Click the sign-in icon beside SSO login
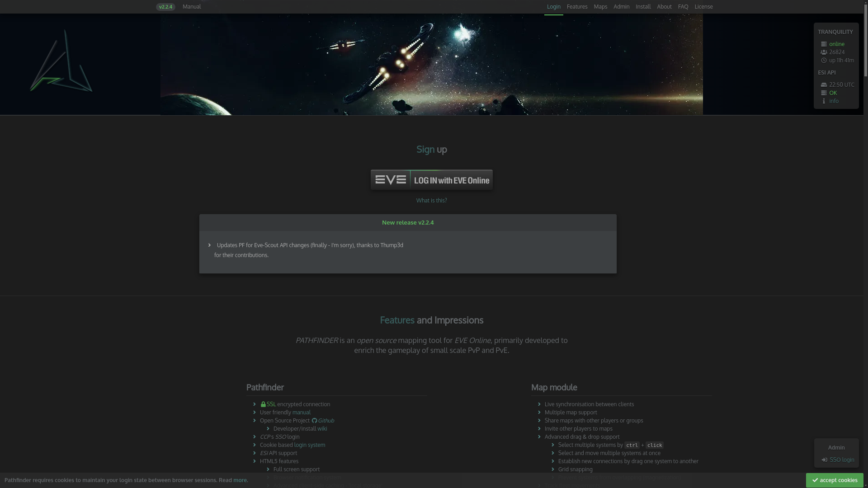 825,460
